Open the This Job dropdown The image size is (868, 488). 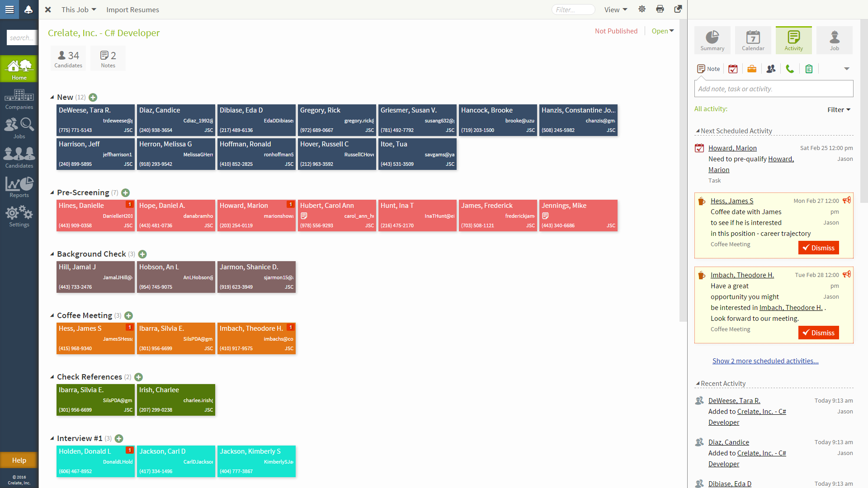(x=79, y=9)
